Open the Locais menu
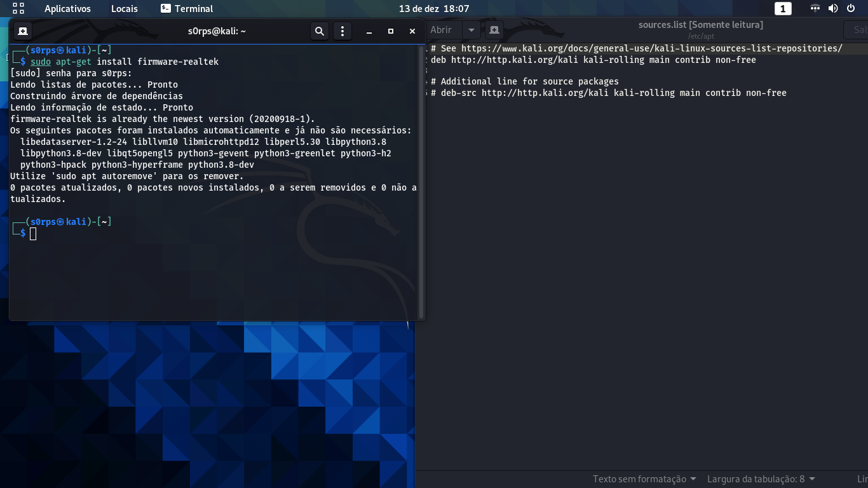The image size is (868, 488). (x=125, y=9)
